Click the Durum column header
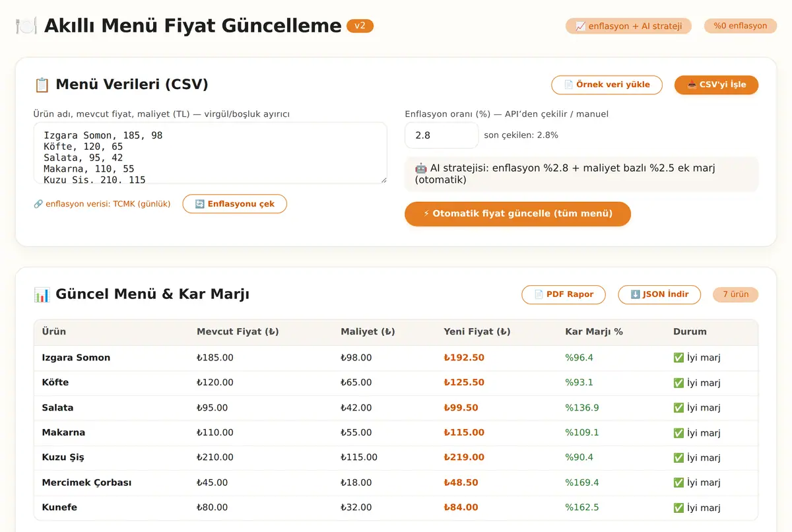Viewport: 792px width, 532px height. click(690, 332)
